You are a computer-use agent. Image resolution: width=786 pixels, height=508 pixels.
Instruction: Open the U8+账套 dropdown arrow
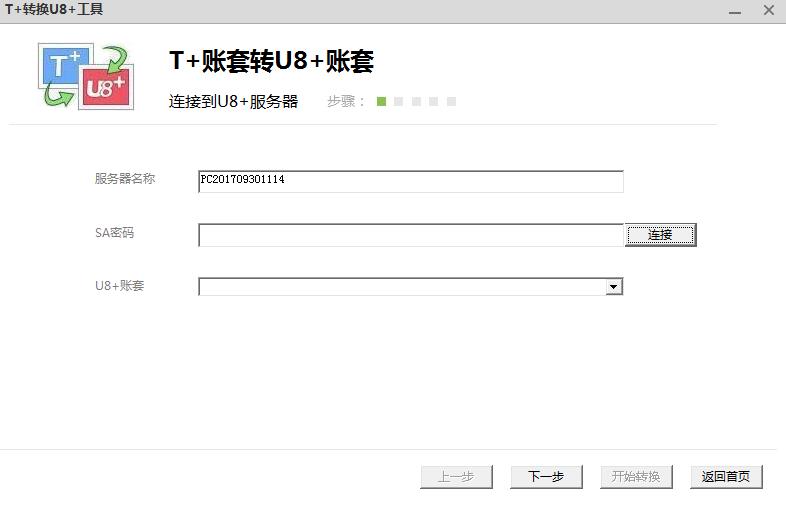coord(614,287)
